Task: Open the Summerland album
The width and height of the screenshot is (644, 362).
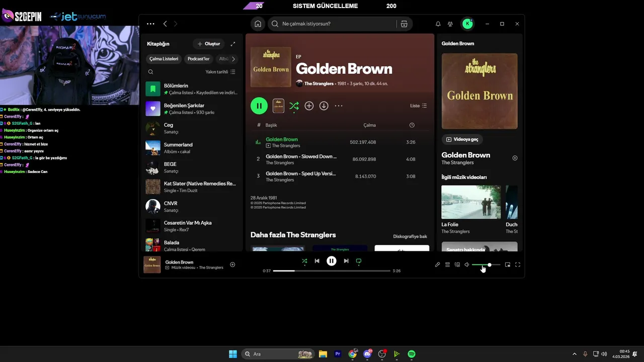Action: 192,148
